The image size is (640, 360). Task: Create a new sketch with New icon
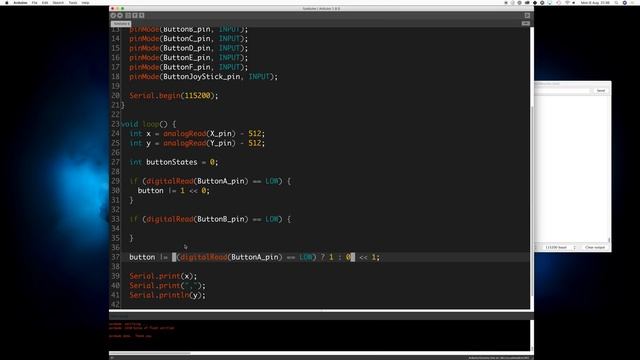pyautogui.click(x=128, y=16)
